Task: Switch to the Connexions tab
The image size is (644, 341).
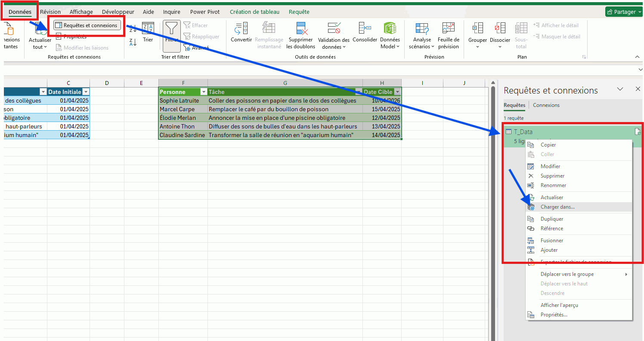Action: 546,105
